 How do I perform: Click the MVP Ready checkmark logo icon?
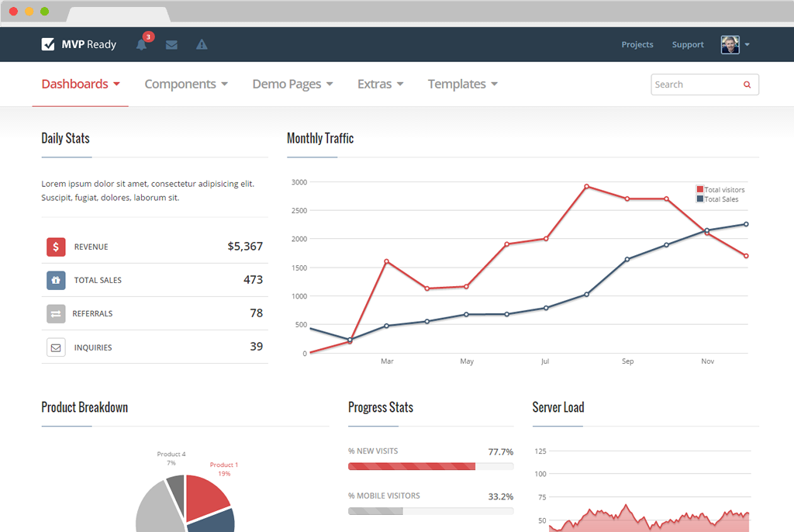click(48, 44)
